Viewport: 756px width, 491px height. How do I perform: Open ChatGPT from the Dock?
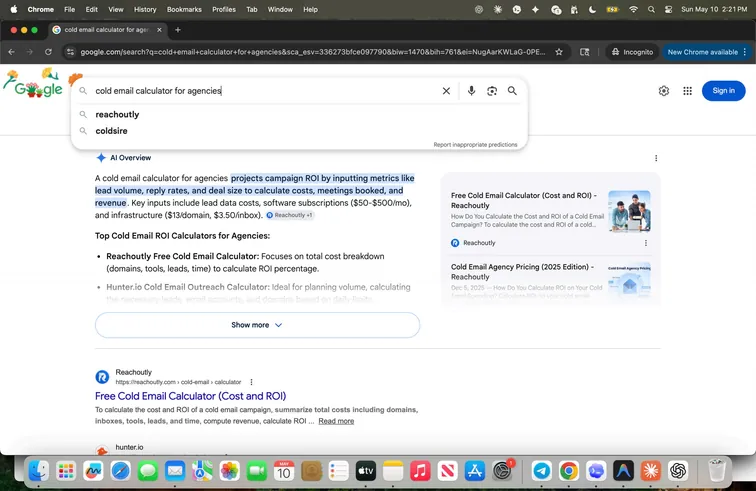point(678,471)
